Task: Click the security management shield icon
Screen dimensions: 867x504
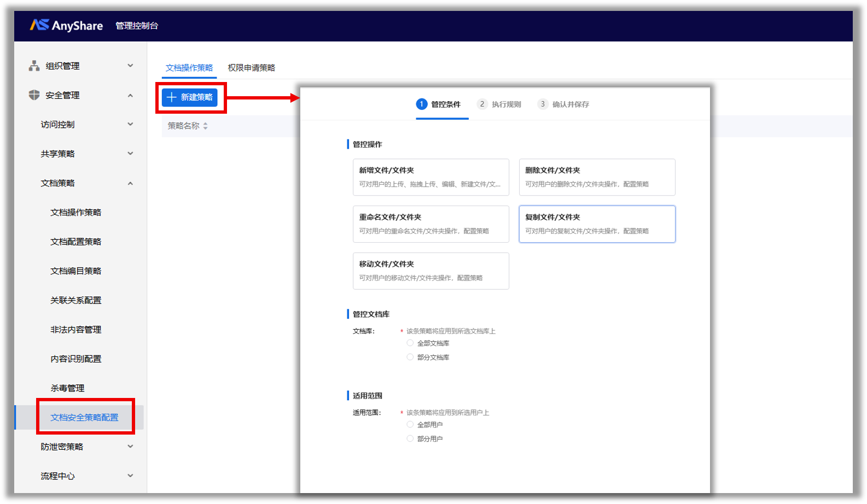Action: 34,95
